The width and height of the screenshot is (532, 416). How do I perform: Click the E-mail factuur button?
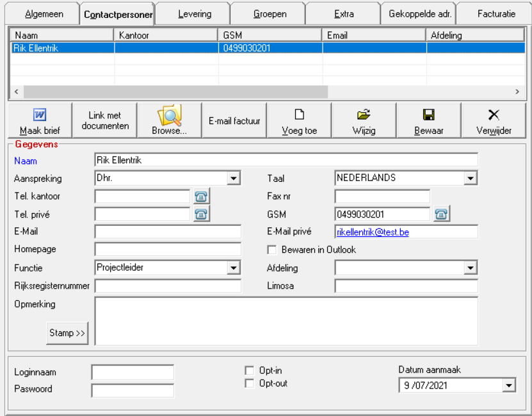[234, 120]
